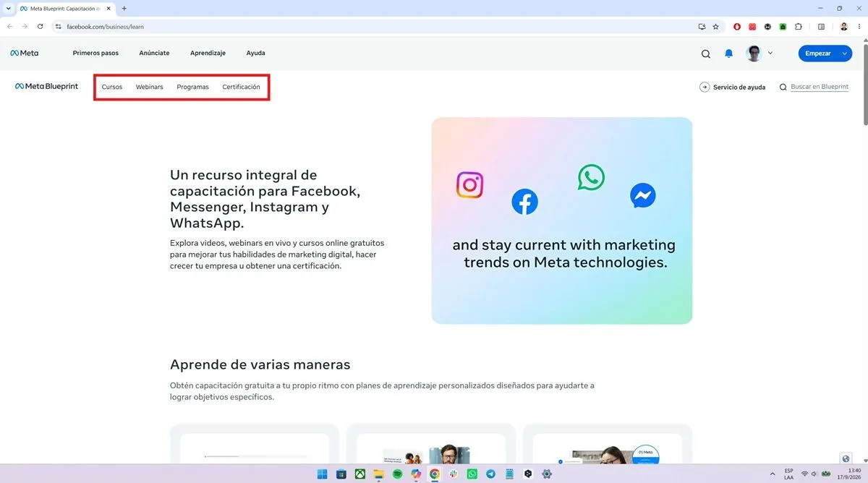Viewport: 868px width, 483px height.
Task: Open the Aprendizaje menu
Action: point(208,53)
